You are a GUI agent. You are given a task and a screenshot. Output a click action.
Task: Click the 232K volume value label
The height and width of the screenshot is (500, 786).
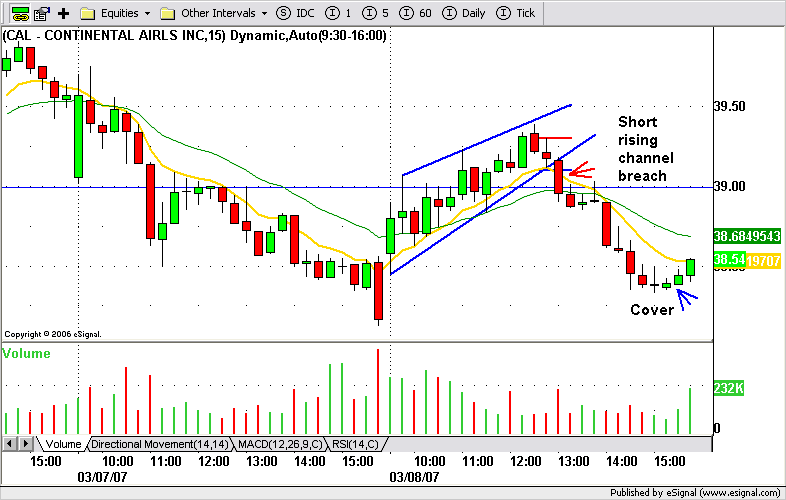728,388
